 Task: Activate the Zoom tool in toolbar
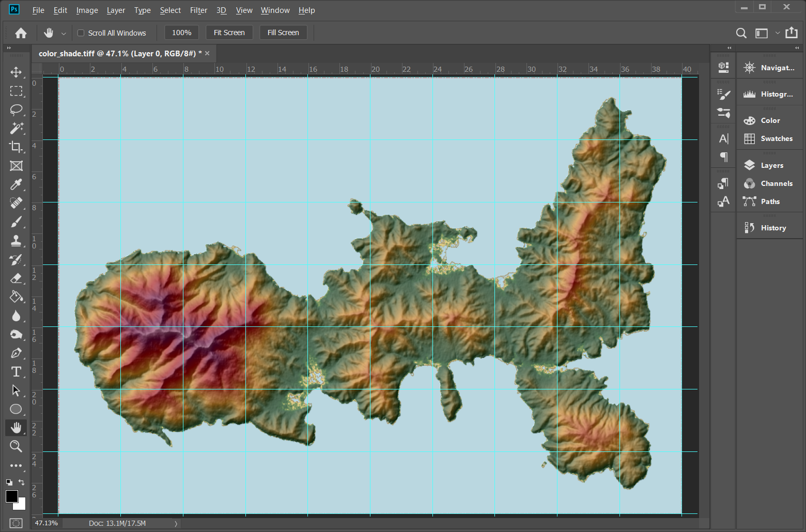pyautogui.click(x=16, y=446)
